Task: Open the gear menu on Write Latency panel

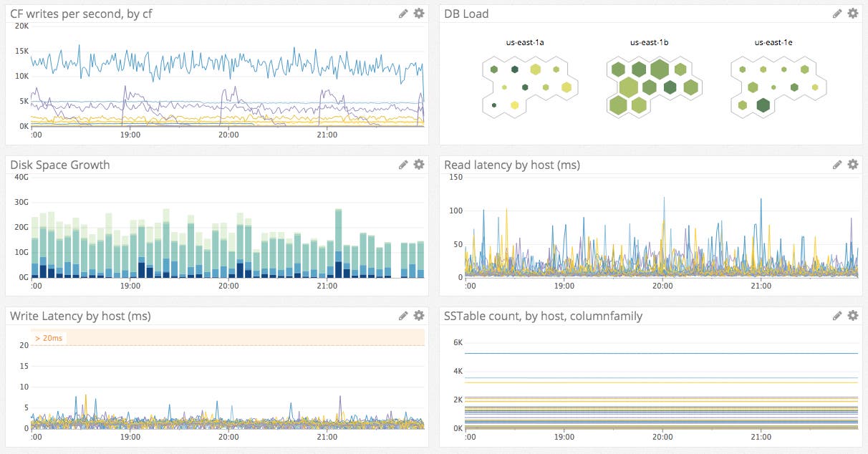Action: pos(419,315)
